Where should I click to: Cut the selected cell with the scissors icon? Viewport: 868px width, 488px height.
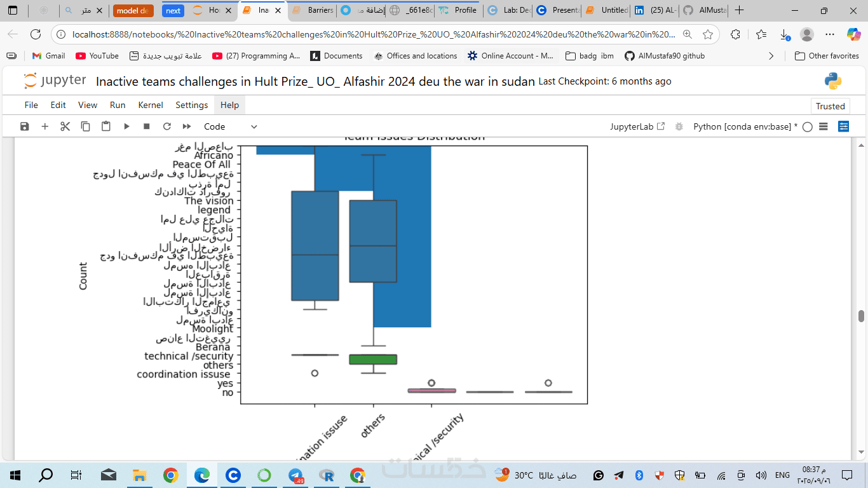(65, 126)
